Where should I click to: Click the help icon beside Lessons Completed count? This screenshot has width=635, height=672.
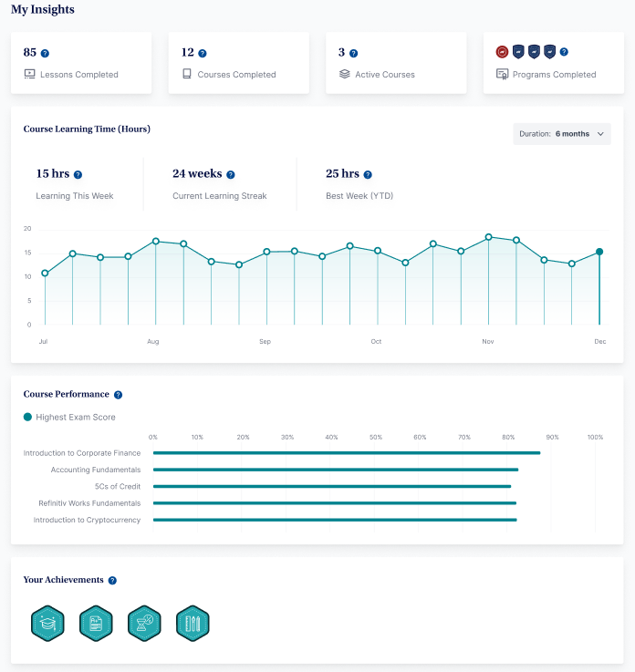tap(45, 54)
